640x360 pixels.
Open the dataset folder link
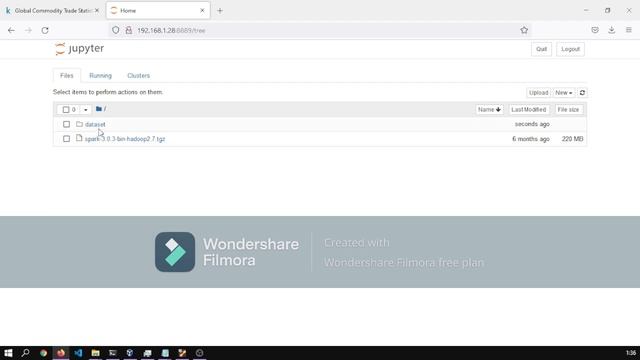[95, 124]
